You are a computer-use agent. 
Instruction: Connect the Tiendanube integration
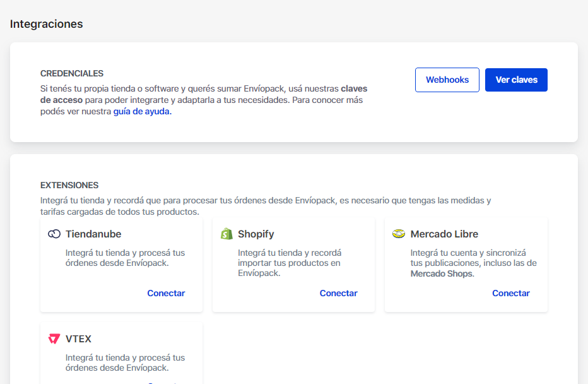(166, 293)
